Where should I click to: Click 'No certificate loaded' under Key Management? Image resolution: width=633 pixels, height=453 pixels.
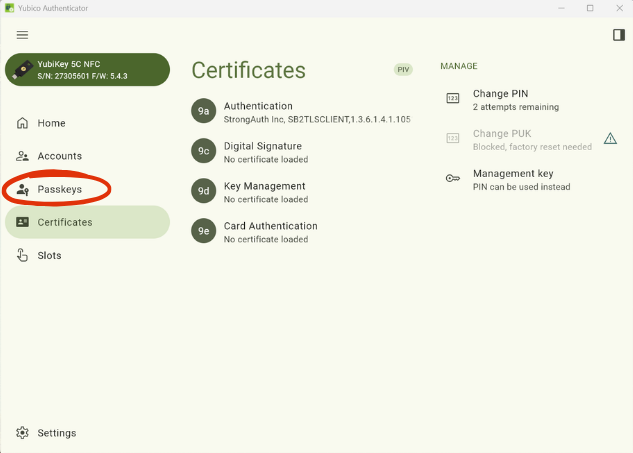click(x=266, y=199)
